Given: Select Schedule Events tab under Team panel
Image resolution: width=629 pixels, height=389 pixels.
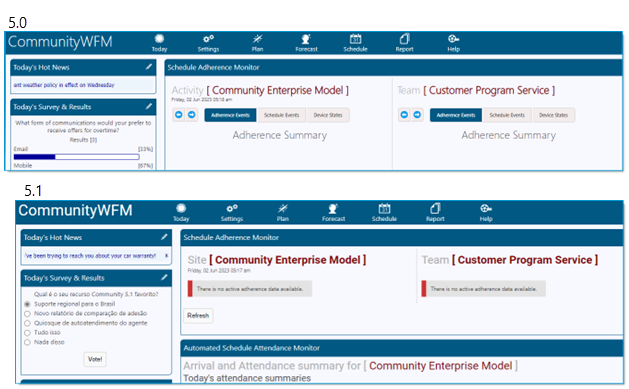Looking at the screenshot, I should click(507, 115).
